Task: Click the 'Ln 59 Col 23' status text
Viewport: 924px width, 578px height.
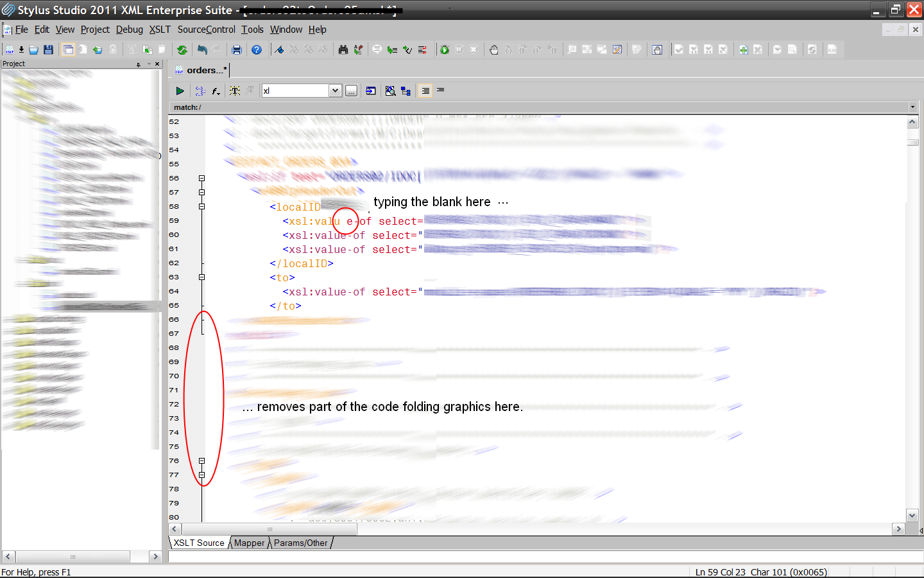Action: (x=721, y=572)
